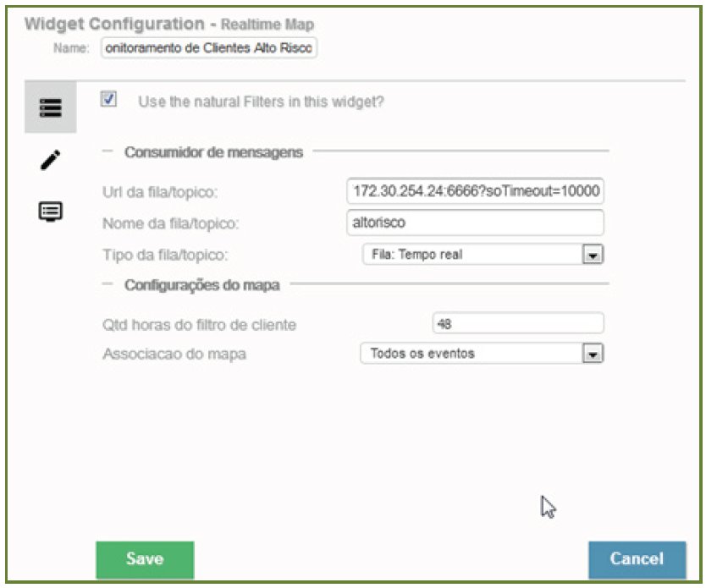Click the 'Url da fila/topico:' label
Screen dimensions: 706x588
[159, 193]
